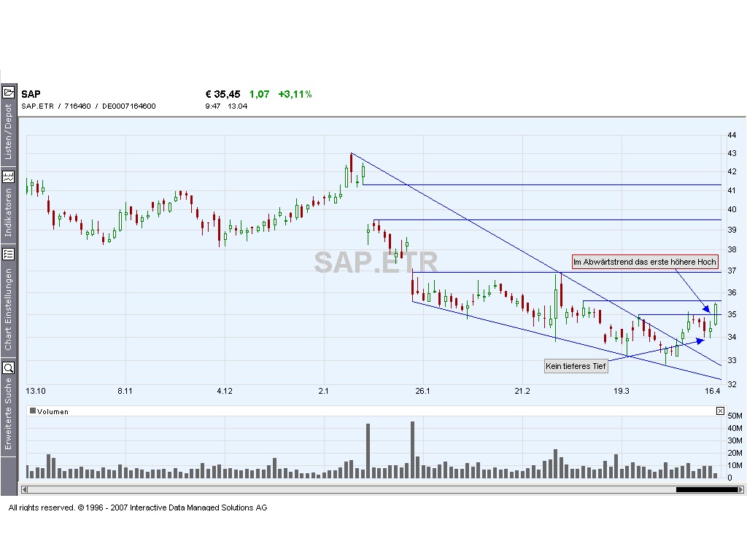This screenshot has height=560, width=747.
Task: Click the black thumb of the time scrollbar
Action: click(707, 489)
